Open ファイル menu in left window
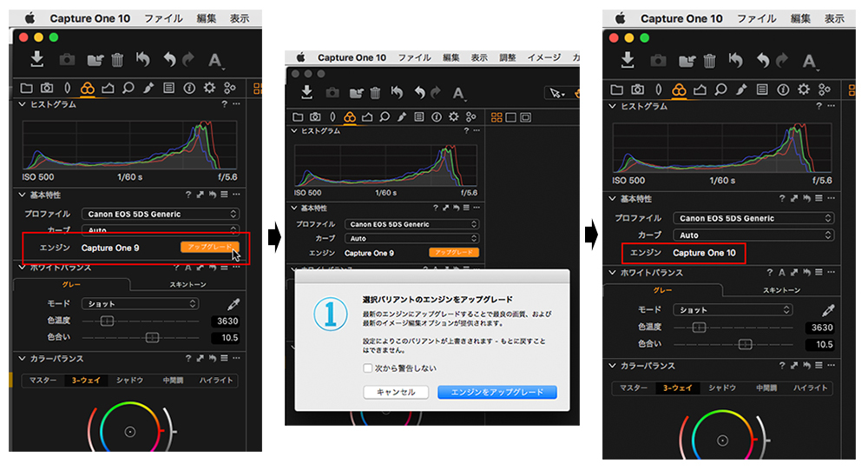Image resolution: width=868 pixels, height=470 pixels. pos(163,18)
